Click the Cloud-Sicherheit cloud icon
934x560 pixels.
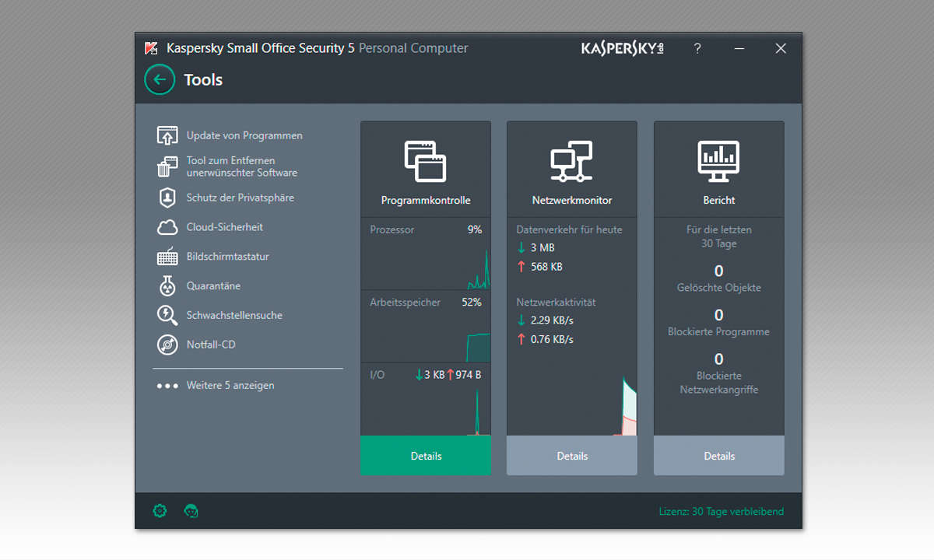click(167, 227)
